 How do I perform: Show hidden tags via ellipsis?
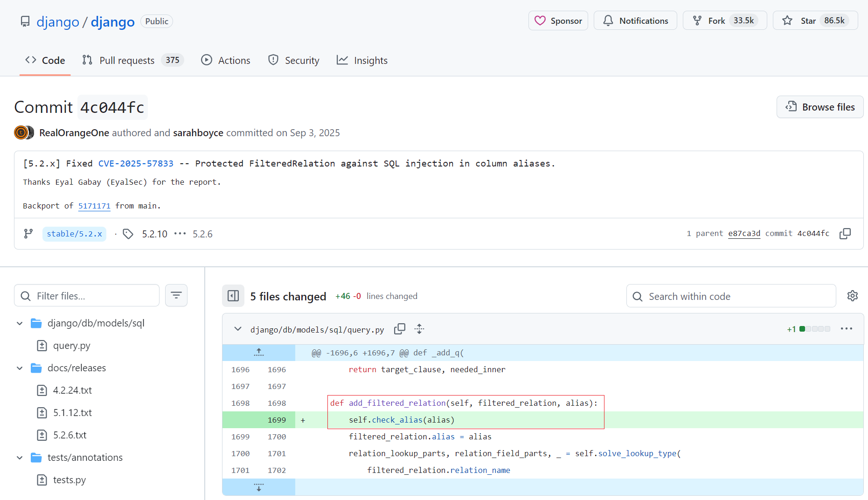pos(180,234)
